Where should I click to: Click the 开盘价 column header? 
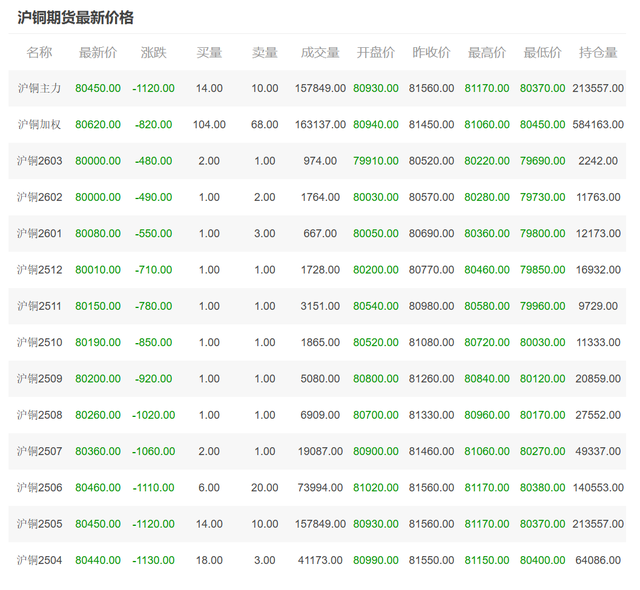[x=376, y=53]
